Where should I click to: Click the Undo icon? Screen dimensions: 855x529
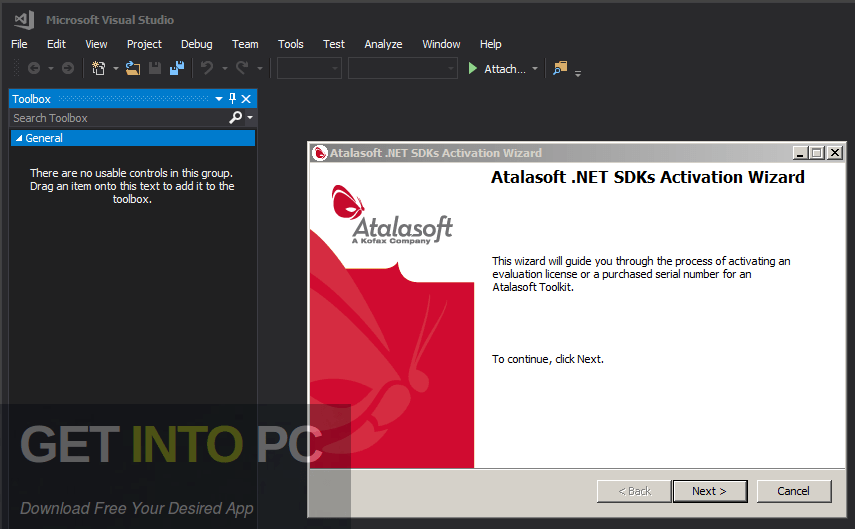(207, 68)
